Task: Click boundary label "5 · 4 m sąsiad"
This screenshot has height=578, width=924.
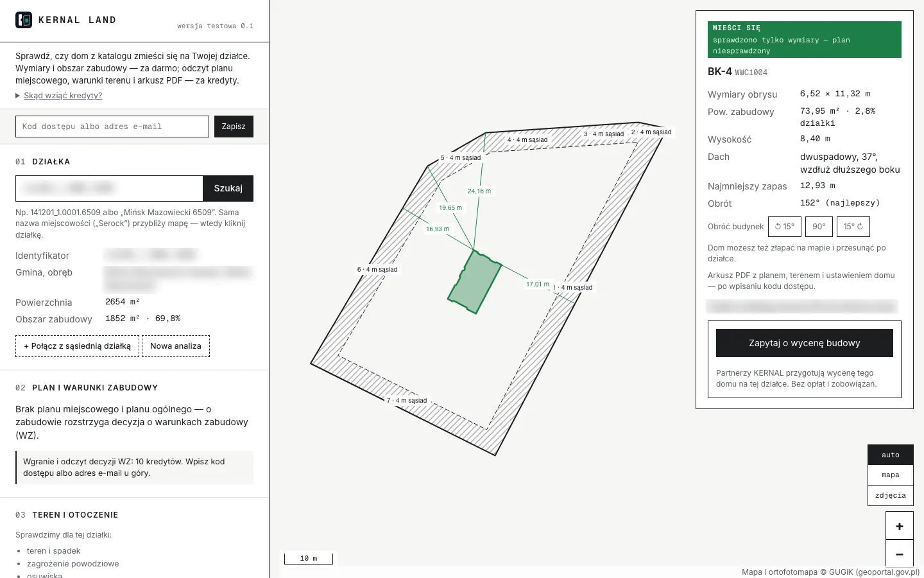Action: tap(461, 158)
